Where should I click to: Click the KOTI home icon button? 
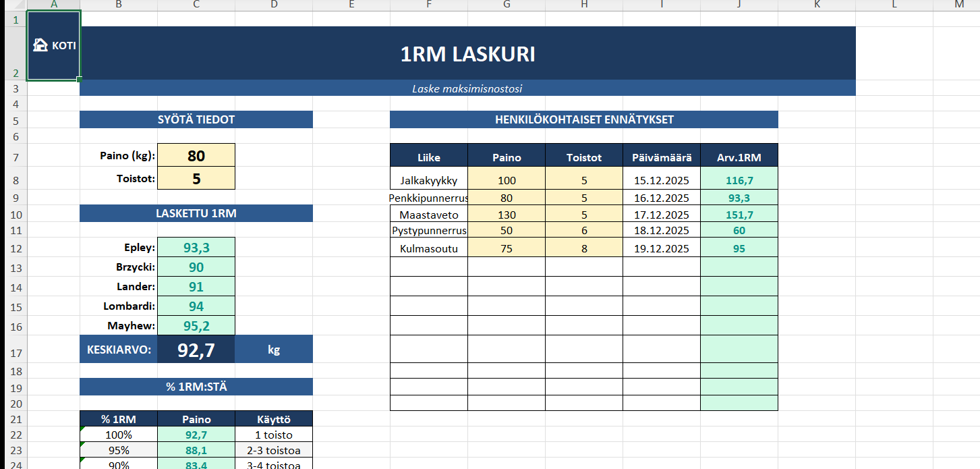click(x=54, y=46)
